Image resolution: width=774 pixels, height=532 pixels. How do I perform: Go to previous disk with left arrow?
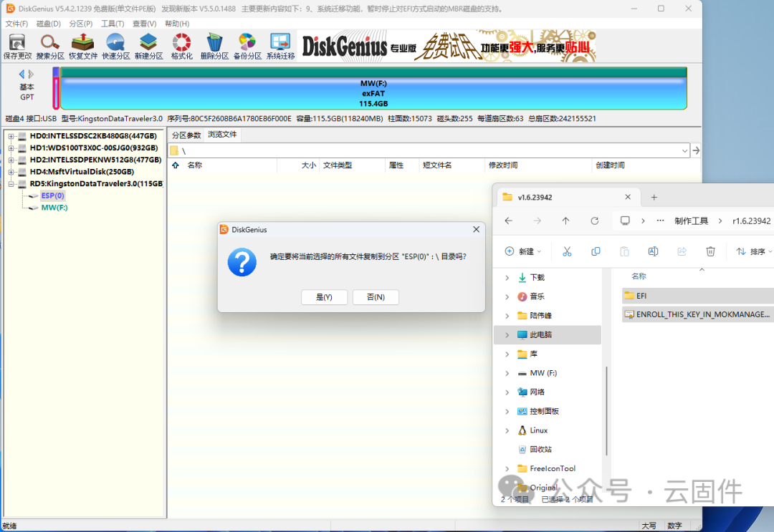click(21, 74)
